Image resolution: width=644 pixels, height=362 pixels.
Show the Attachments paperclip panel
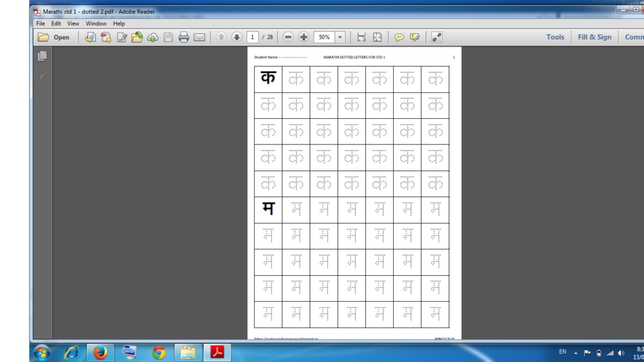[x=42, y=76]
